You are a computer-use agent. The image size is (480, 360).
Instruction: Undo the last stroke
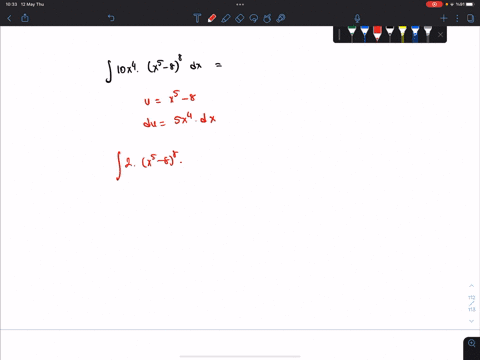pos(111,18)
